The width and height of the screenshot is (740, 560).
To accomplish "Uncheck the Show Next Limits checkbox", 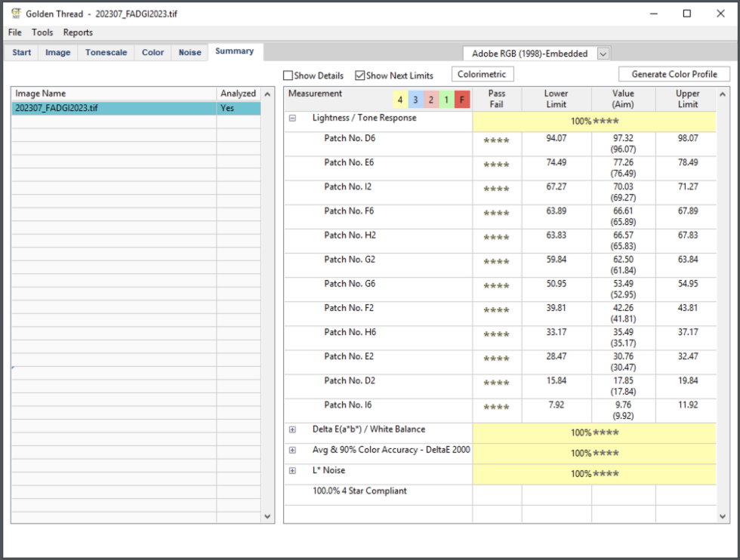I will click(x=360, y=75).
